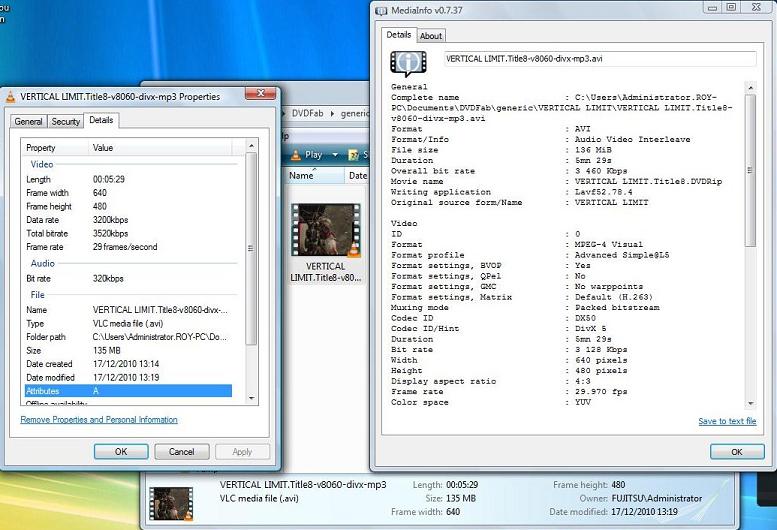Select the Details tab in Properties dialog
Viewport: 777px width, 530px height.
[101, 120]
